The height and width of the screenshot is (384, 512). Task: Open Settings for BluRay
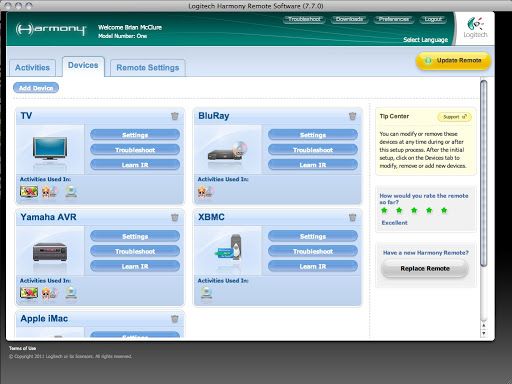(x=313, y=135)
